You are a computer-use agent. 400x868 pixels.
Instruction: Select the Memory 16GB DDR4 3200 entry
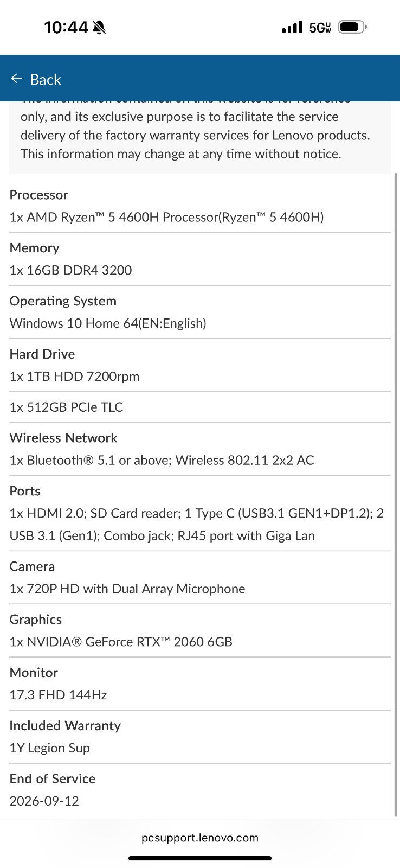point(200,259)
